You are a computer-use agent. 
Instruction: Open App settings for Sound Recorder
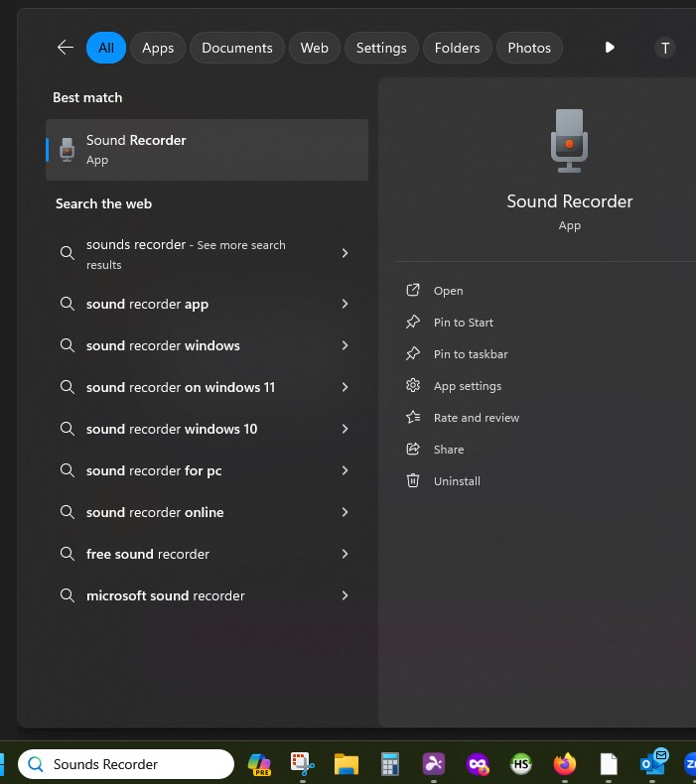click(468, 386)
